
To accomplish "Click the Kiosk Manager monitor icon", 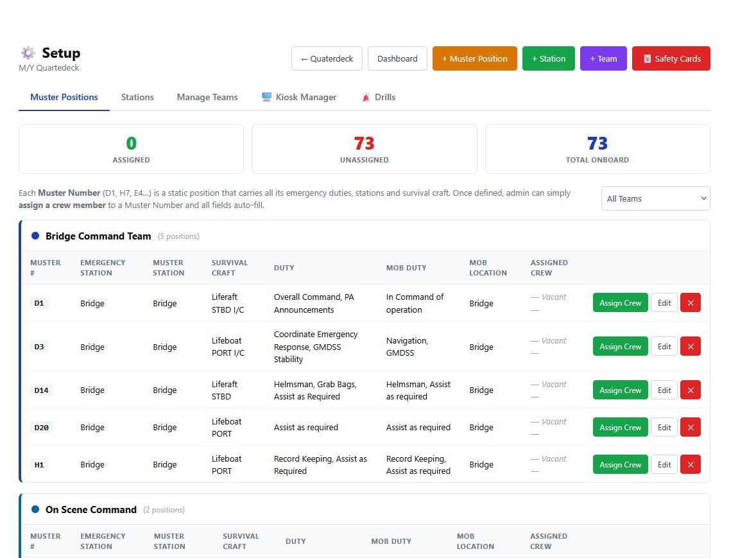I will [266, 97].
